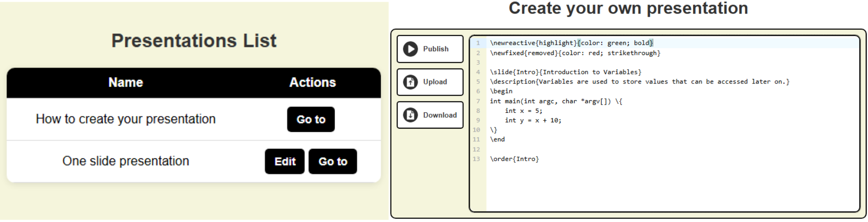This screenshot has height=222, width=868.
Task: Click the Name column header
Action: [126, 83]
